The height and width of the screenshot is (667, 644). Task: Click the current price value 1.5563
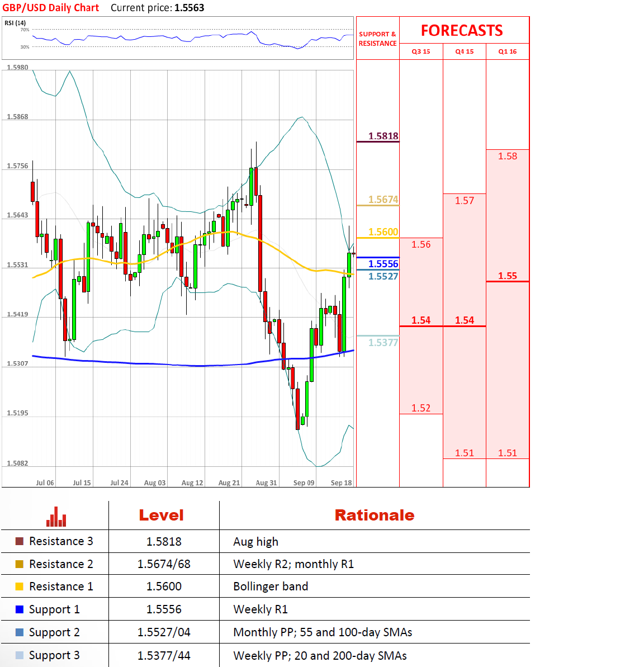point(190,8)
